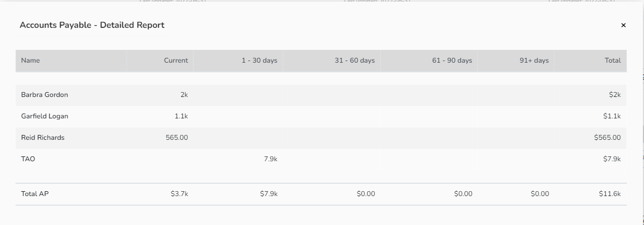
Task: Click Barbra Gordon's 2k current amount
Action: [x=184, y=95]
